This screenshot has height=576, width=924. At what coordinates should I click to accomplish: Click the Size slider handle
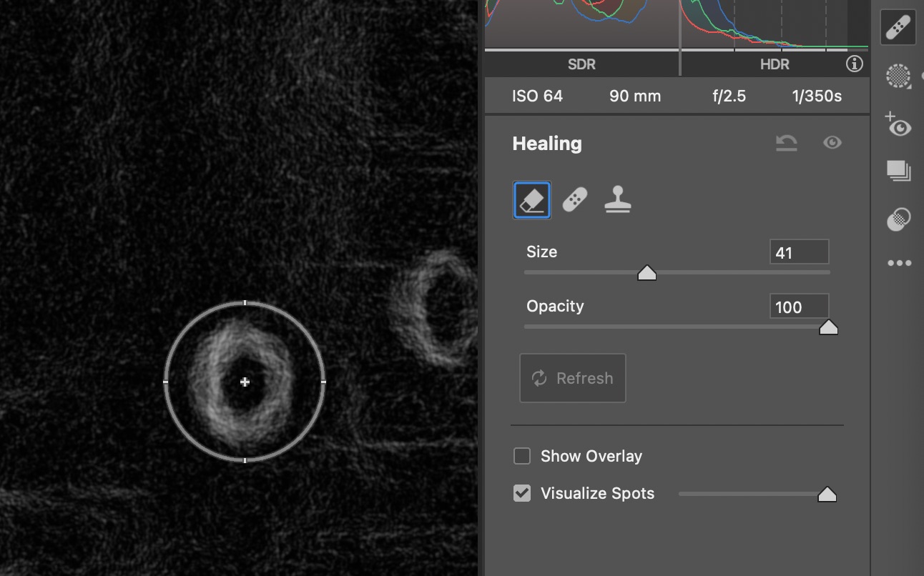pos(647,273)
